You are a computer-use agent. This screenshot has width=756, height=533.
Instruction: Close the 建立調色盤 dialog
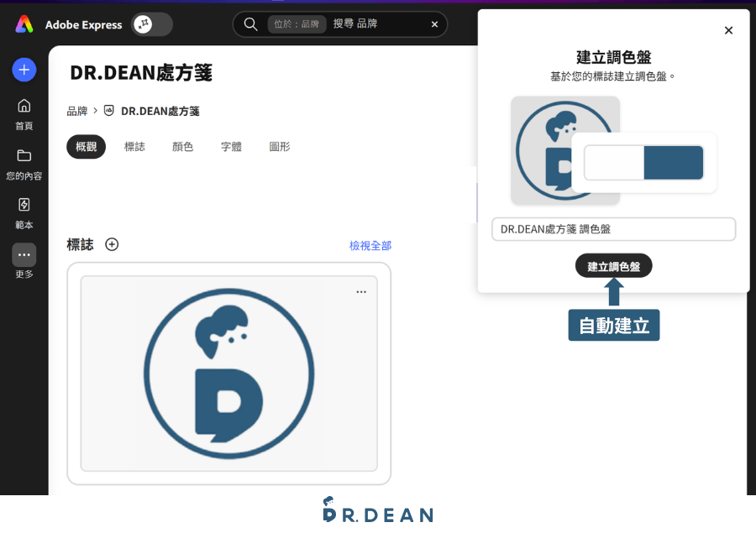coord(728,30)
